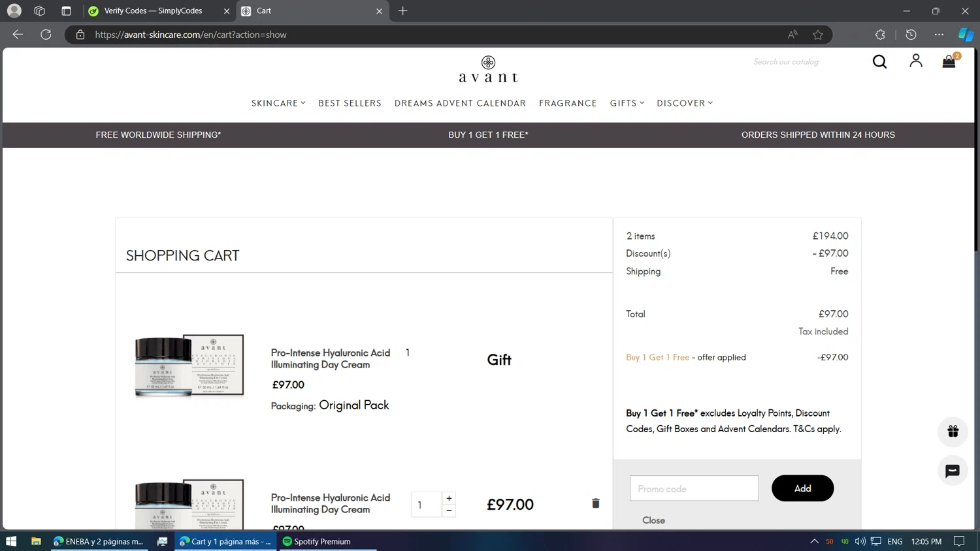This screenshot has width=980, height=551.
Task: Go back in the browser
Action: 18,35
